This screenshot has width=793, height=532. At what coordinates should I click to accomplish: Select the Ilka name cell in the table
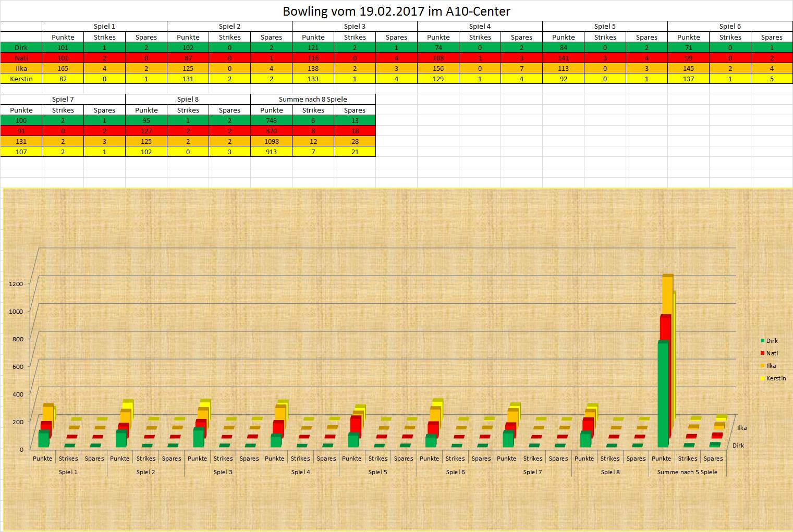[x=21, y=68]
